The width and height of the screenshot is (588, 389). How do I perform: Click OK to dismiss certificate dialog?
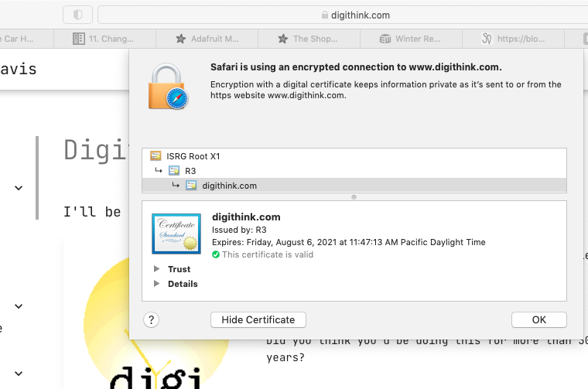pos(539,320)
